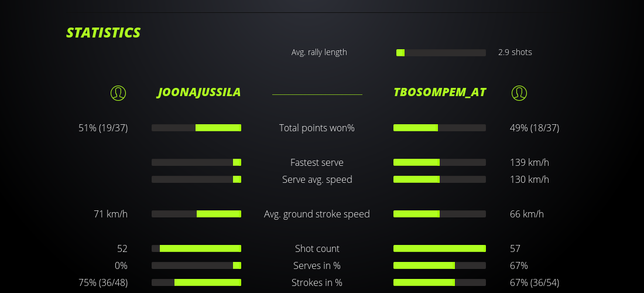Click the 2.9 shots value
The height and width of the screenshot is (293, 644).
[x=515, y=52]
